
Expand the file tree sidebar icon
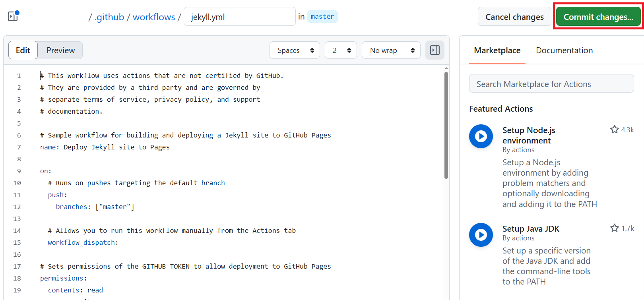point(13,16)
